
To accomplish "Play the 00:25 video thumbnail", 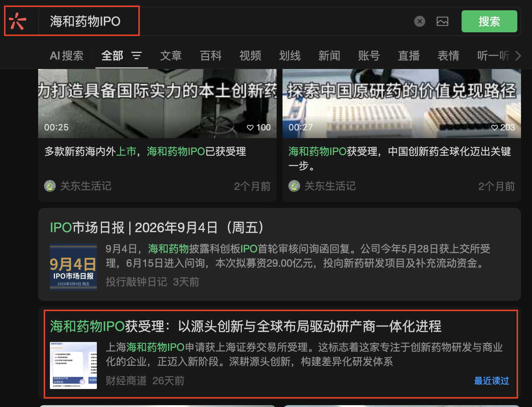I will [157, 104].
